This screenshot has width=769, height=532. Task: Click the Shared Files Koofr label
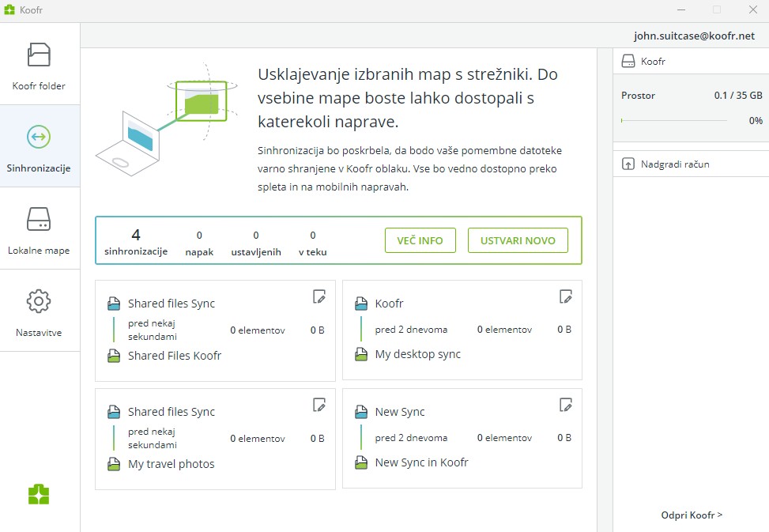(x=175, y=356)
